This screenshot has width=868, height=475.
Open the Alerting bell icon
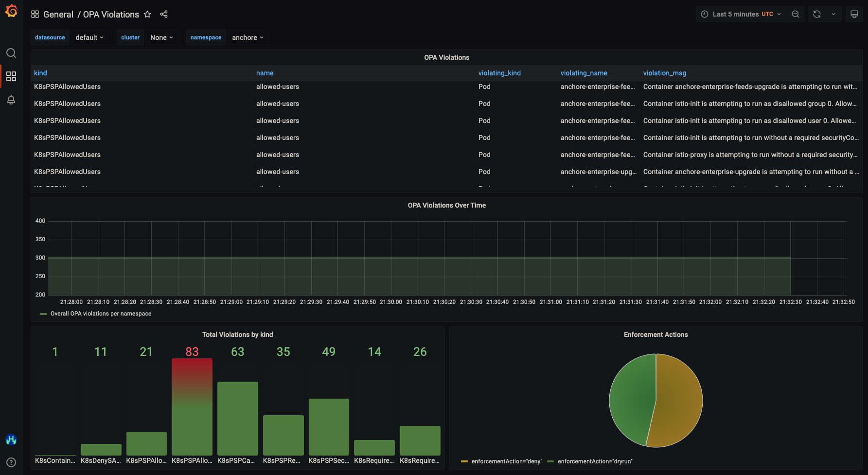pos(11,100)
